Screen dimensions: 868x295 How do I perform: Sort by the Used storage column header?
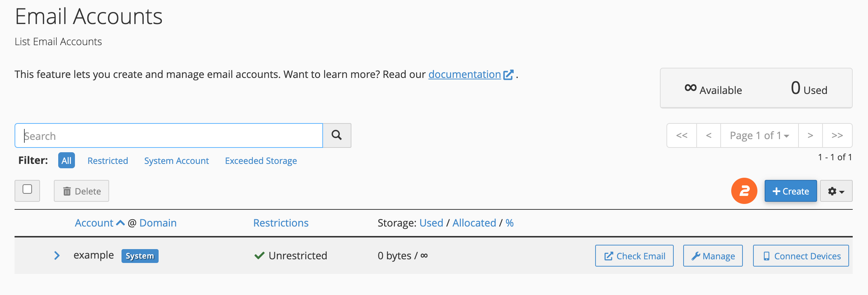tap(431, 223)
